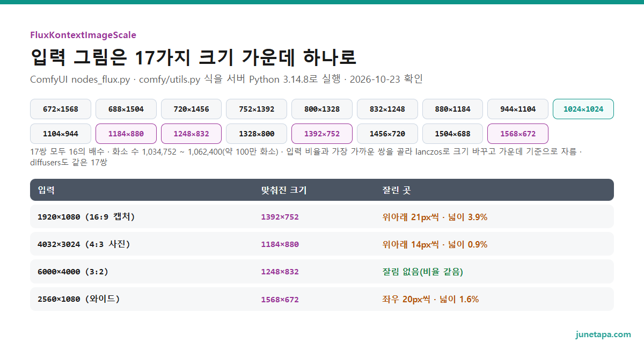Click the 위아래 14px씩 · 넓이 0.9% cell
644x349 pixels.
(435, 244)
